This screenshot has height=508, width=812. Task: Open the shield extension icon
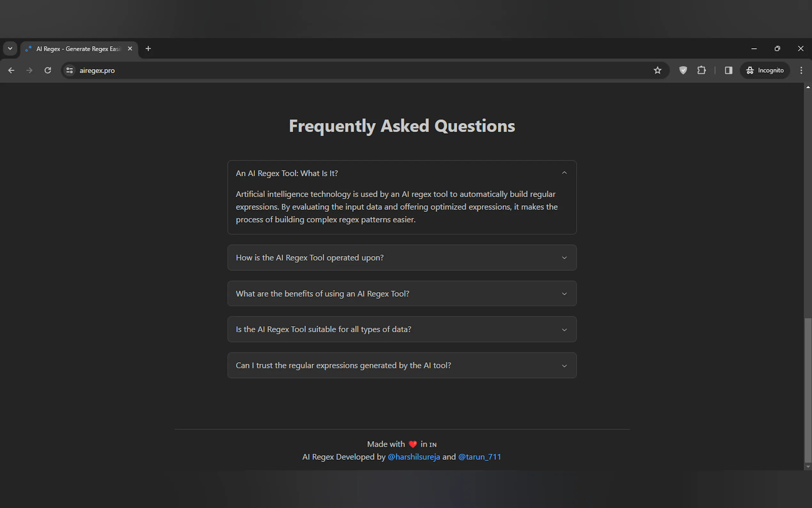pos(683,70)
